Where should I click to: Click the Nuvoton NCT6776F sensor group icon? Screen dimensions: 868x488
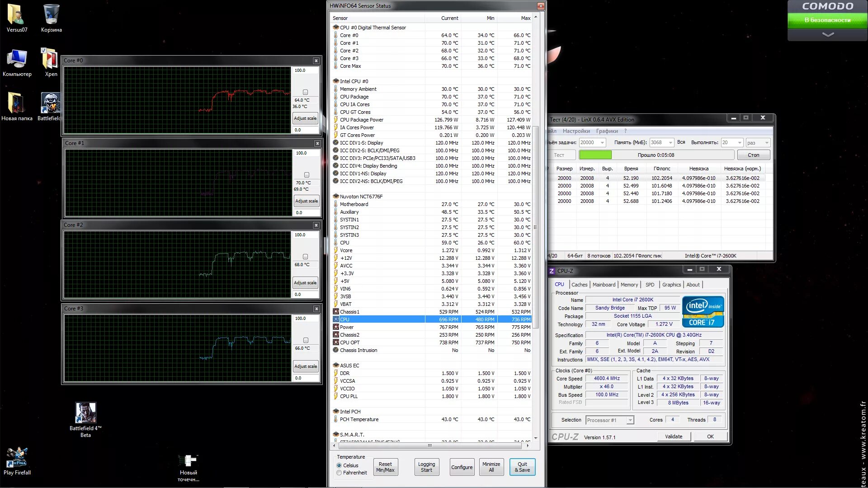point(336,197)
